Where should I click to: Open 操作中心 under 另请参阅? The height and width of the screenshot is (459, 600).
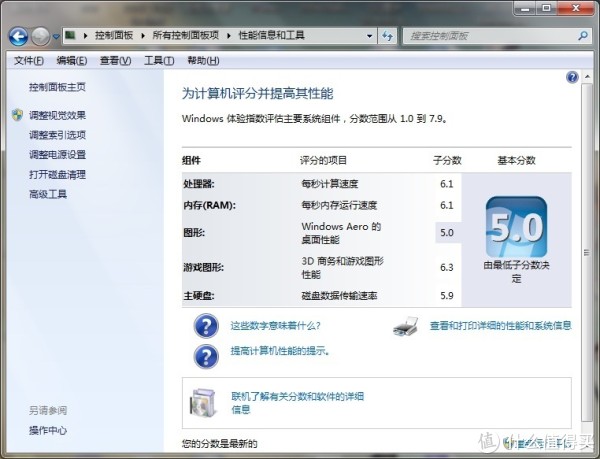pos(48,430)
